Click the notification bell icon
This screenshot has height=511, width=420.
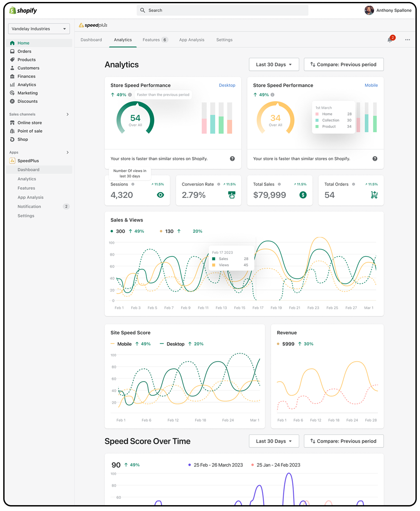[x=390, y=40]
